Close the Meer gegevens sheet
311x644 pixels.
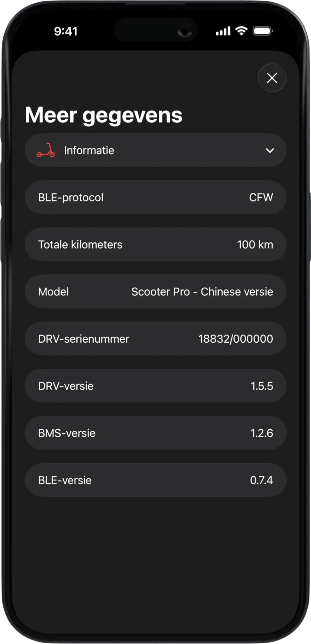[272, 78]
